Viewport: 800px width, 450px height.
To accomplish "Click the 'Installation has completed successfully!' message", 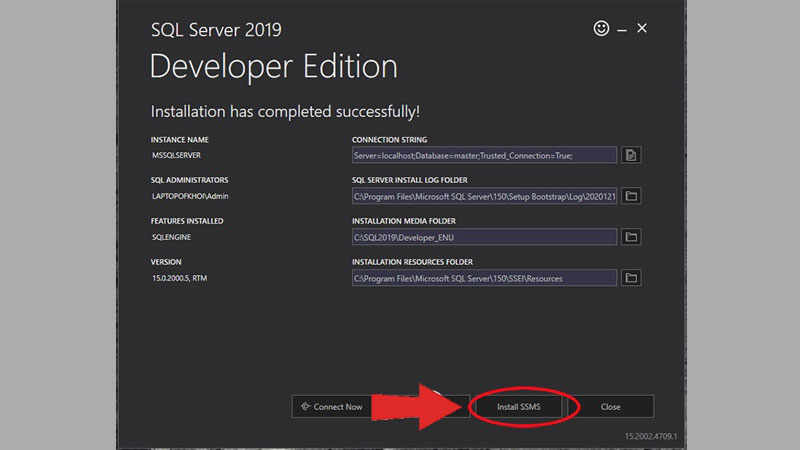I will coord(285,112).
